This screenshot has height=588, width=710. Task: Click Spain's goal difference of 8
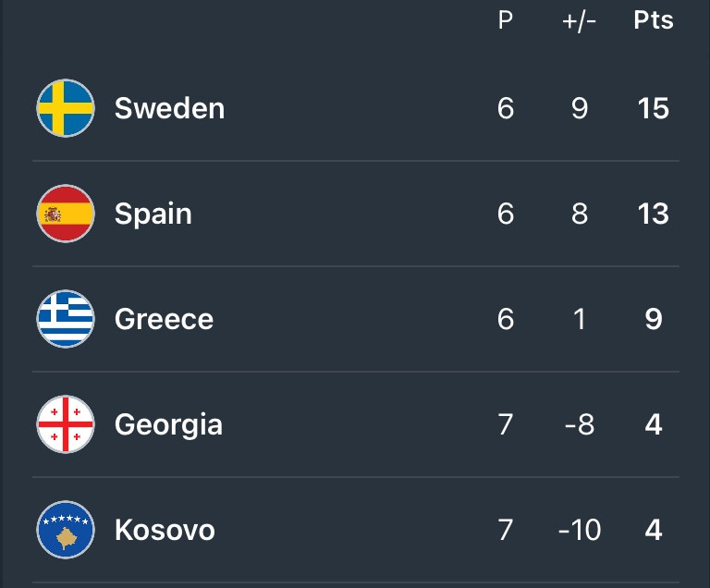pyautogui.click(x=580, y=214)
